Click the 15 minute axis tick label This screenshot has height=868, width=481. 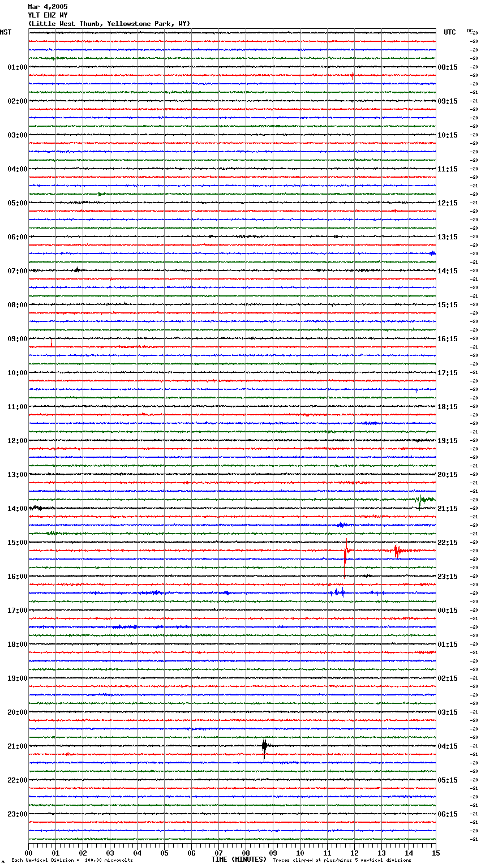pyautogui.click(x=436, y=853)
